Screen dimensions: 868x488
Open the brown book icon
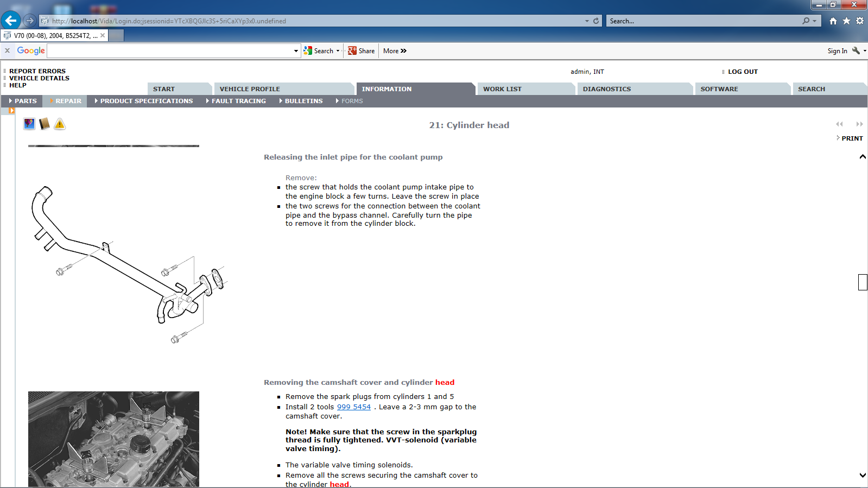coord(45,124)
